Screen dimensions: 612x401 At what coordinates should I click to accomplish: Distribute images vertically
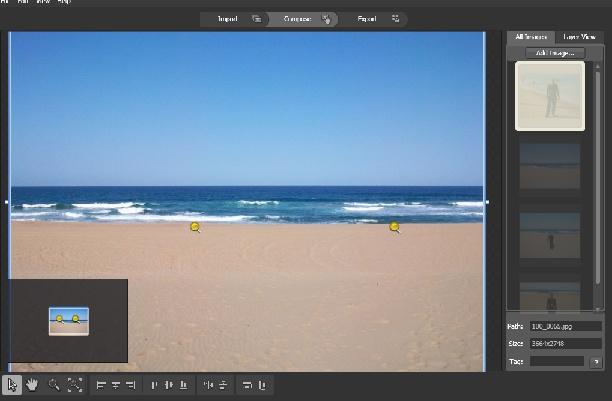223,385
